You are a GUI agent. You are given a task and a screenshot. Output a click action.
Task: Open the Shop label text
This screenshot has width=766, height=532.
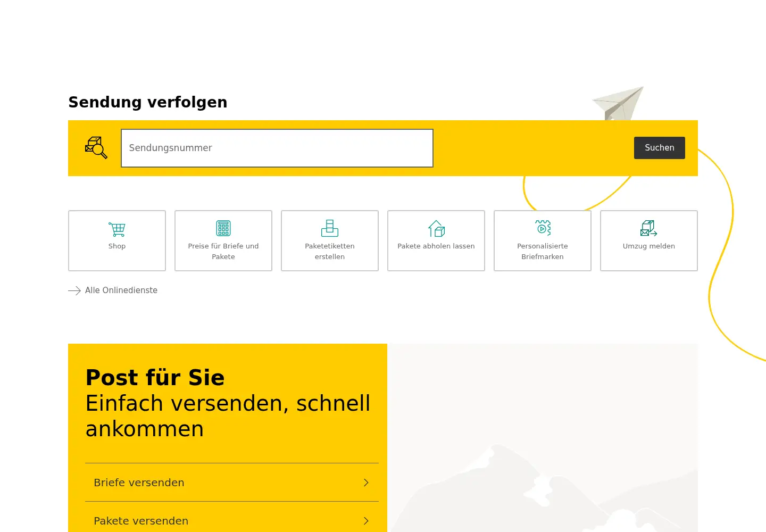pyautogui.click(x=117, y=246)
